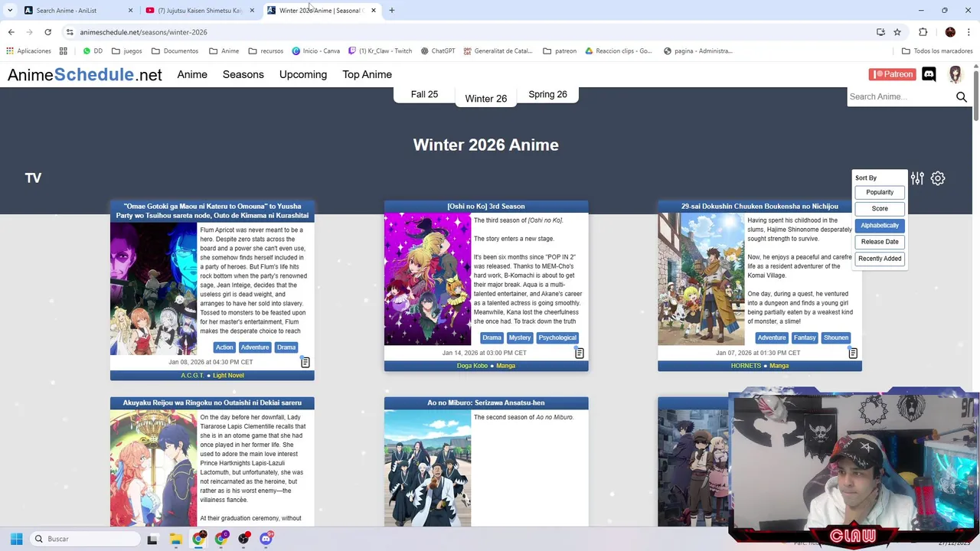980x551 pixels.
Task: Open the browser extensions puzzle icon
Action: [923, 32]
